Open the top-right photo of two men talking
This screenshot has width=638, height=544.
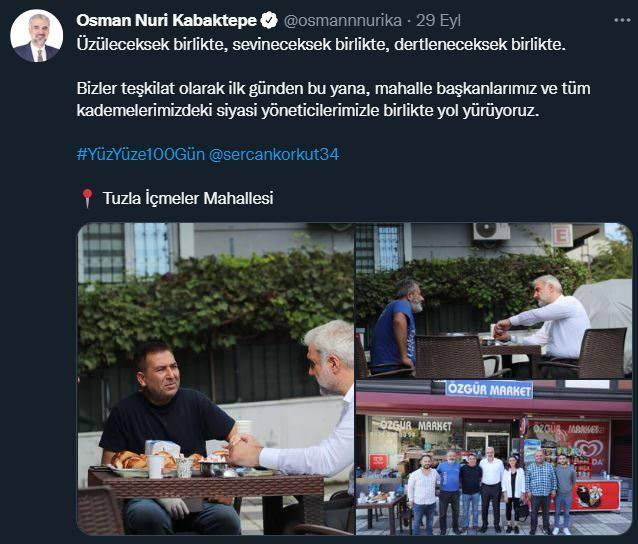click(494, 301)
